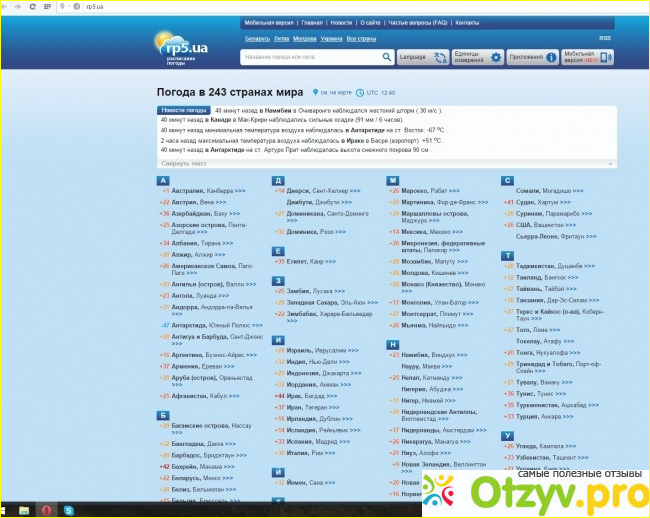Open Израиль, Иерусалим weather
The image size is (650, 518).
point(323,351)
